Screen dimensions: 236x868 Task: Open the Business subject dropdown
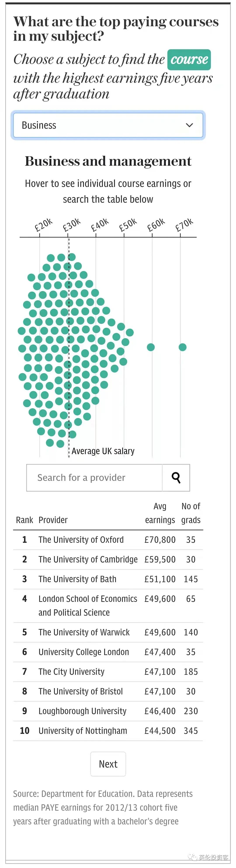108,125
